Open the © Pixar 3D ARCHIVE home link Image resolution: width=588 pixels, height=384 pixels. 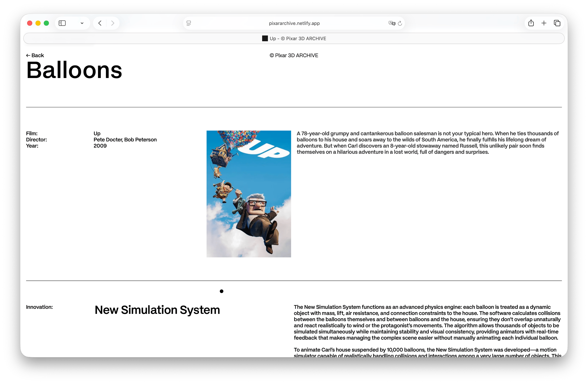pos(294,55)
